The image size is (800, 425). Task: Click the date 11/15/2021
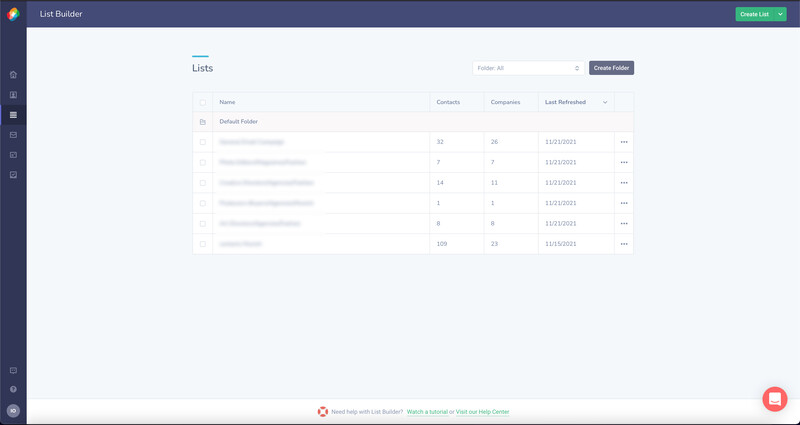(x=560, y=244)
